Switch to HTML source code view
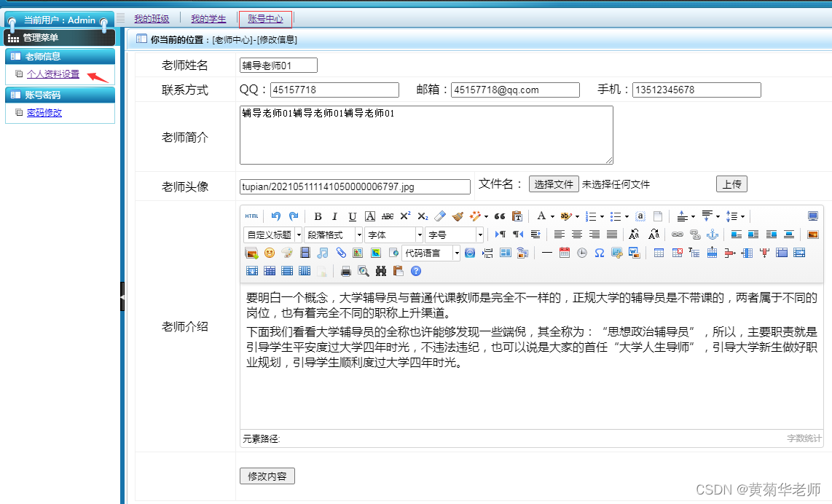 tap(251, 216)
